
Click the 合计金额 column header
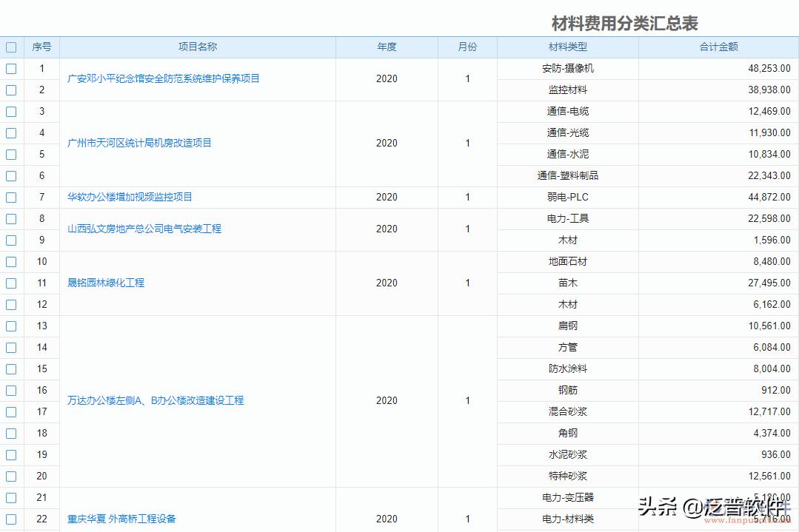click(x=718, y=47)
